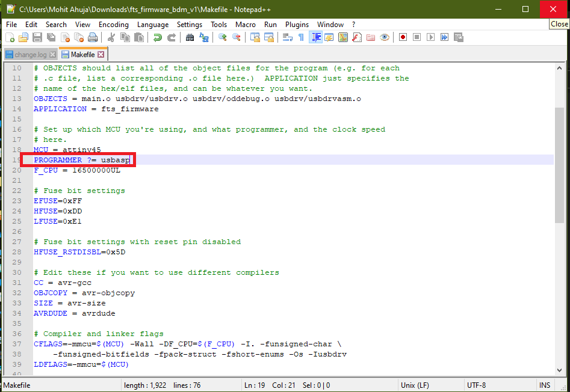This screenshot has height=392, width=570.
Task: Stop macro recording square icon
Action: coord(417,37)
